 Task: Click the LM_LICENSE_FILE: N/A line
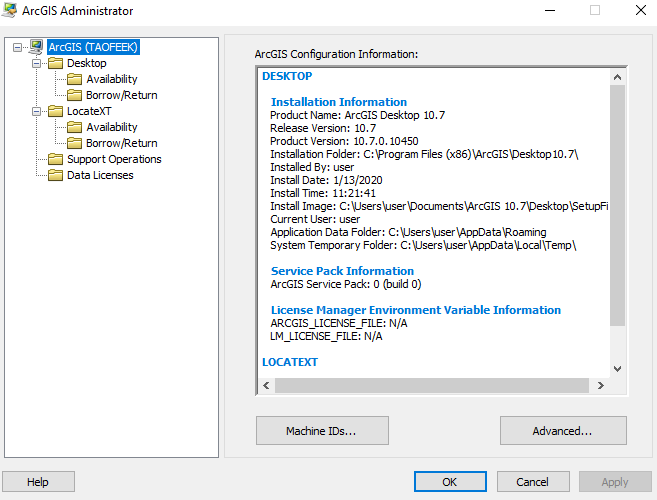pos(326,336)
